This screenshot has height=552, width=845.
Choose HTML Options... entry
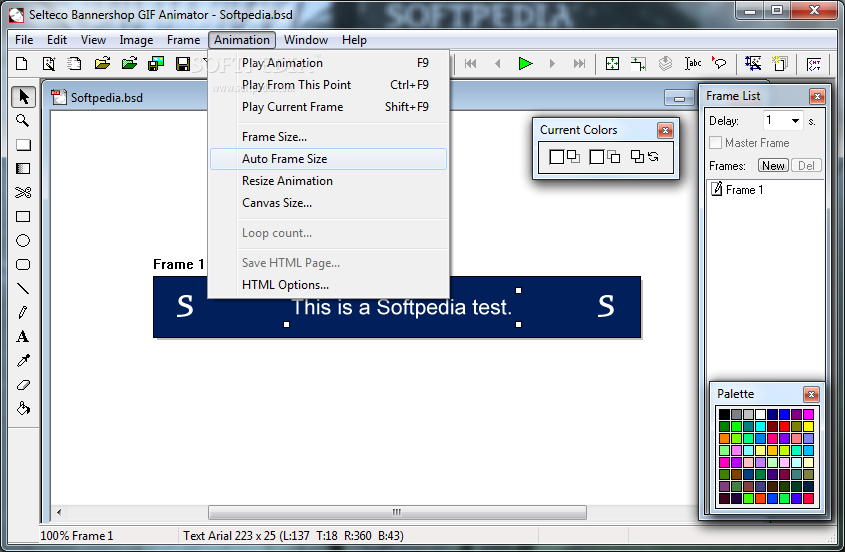click(329, 285)
